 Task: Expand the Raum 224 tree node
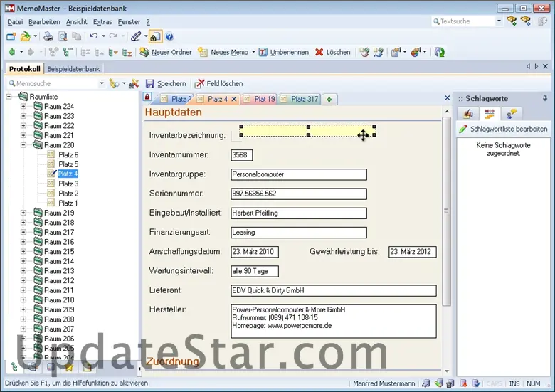(23, 106)
